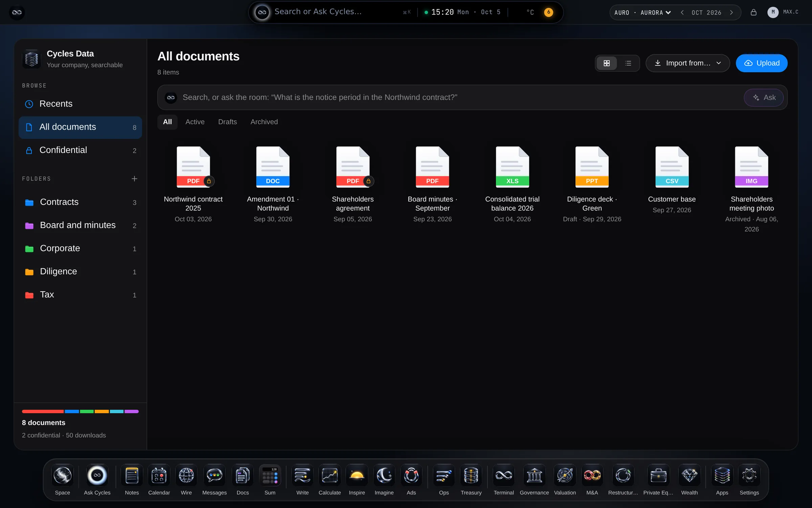Viewport: 812px width, 508px height.
Task: Select the Active tab
Action: pyautogui.click(x=195, y=122)
